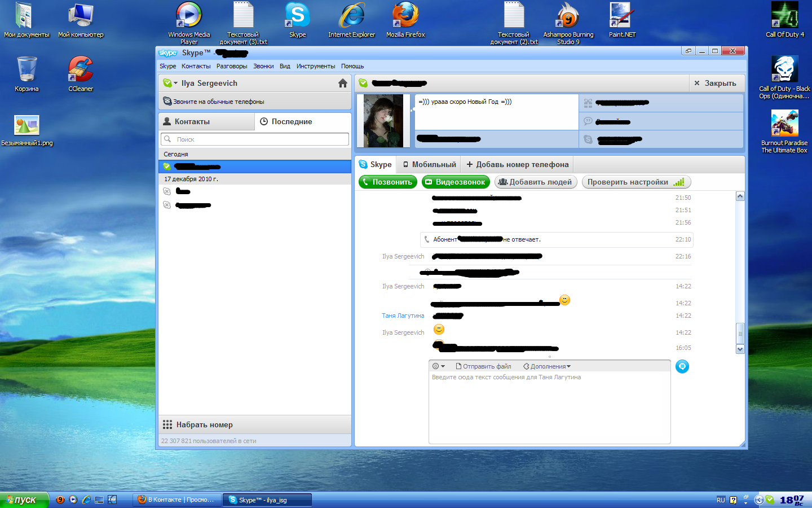
Task: Click the Skype compact view button in title bar
Action: click(x=689, y=51)
